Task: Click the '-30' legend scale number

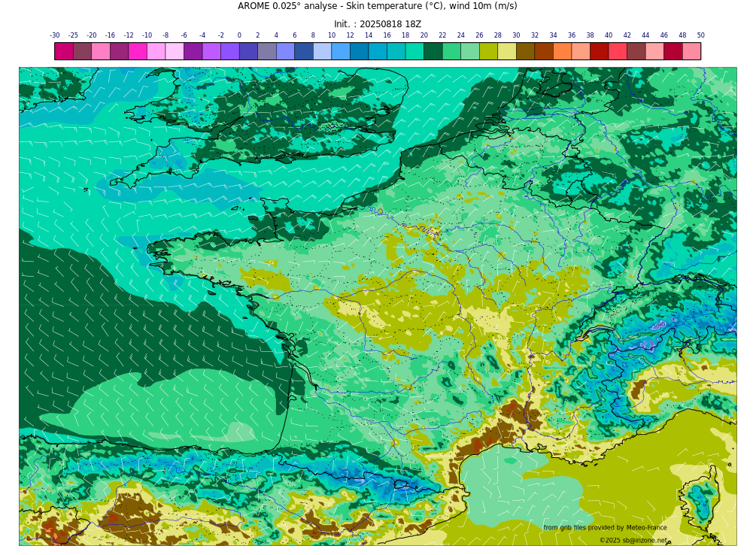Action: point(55,35)
